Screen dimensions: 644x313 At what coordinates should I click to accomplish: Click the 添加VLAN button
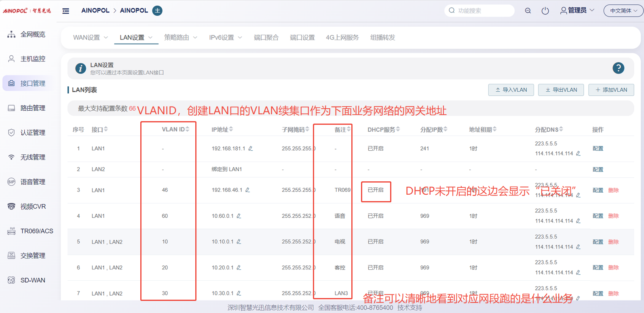click(611, 90)
